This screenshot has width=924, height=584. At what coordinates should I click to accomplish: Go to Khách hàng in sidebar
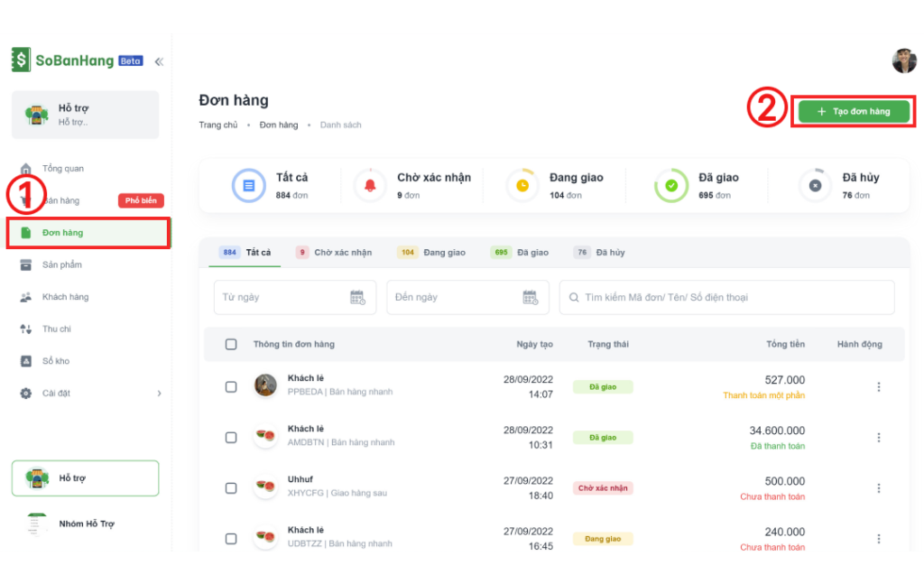[x=65, y=297]
